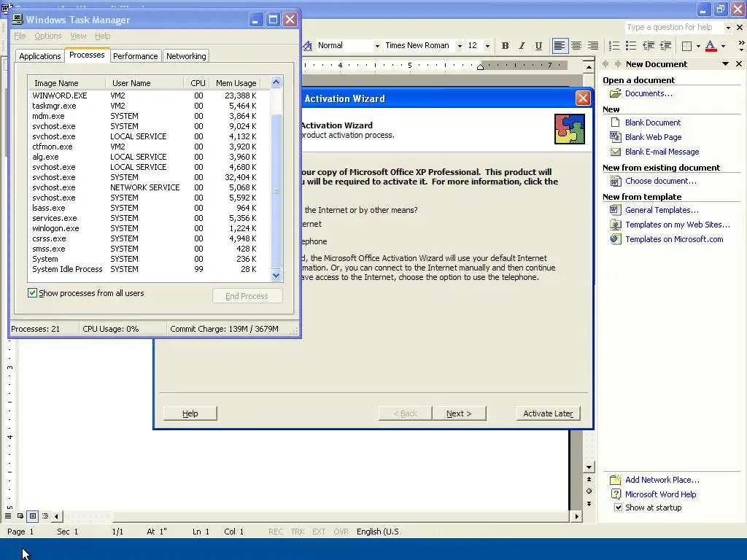747x560 pixels.
Task: Switch to Networking tab
Action: click(x=186, y=56)
